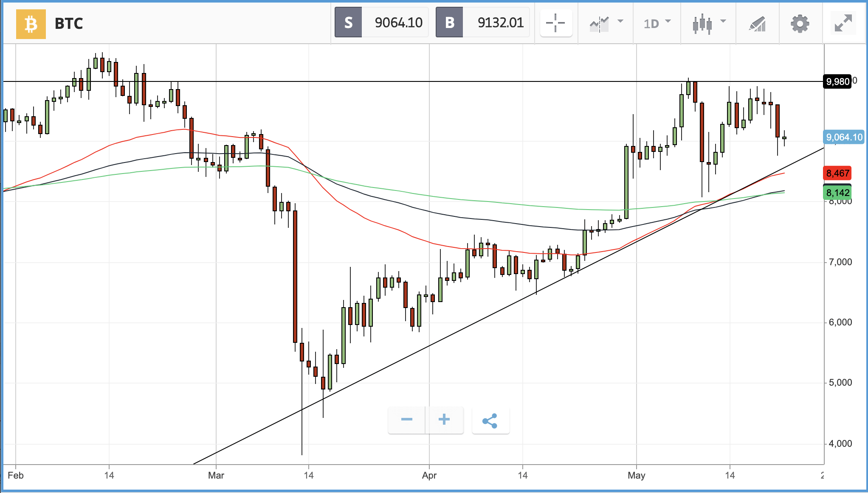Click the 5,000 price axis label
Viewport: 868px width, 493px height.
(x=840, y=383)
